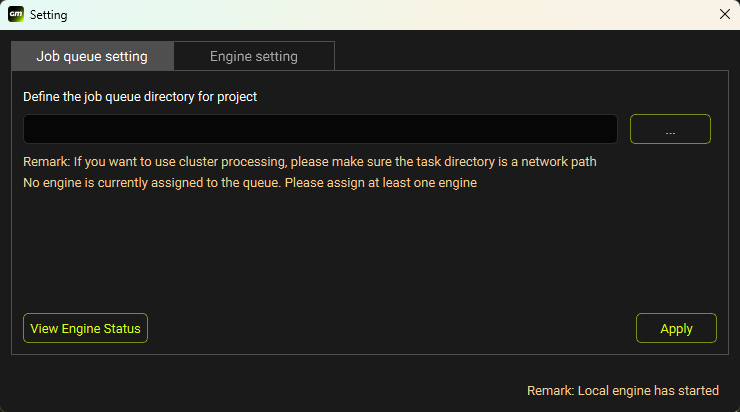Image resolution: width=740 pixels, height=412 pixels.
Task: Check engine status from the bottom-left button
Action: 85,328
